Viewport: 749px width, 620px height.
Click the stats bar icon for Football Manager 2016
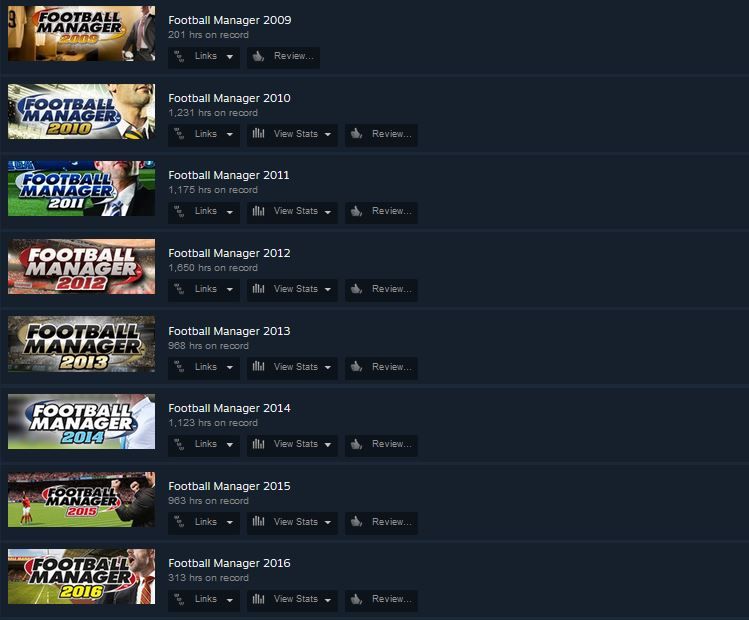[x=258, y=599]
